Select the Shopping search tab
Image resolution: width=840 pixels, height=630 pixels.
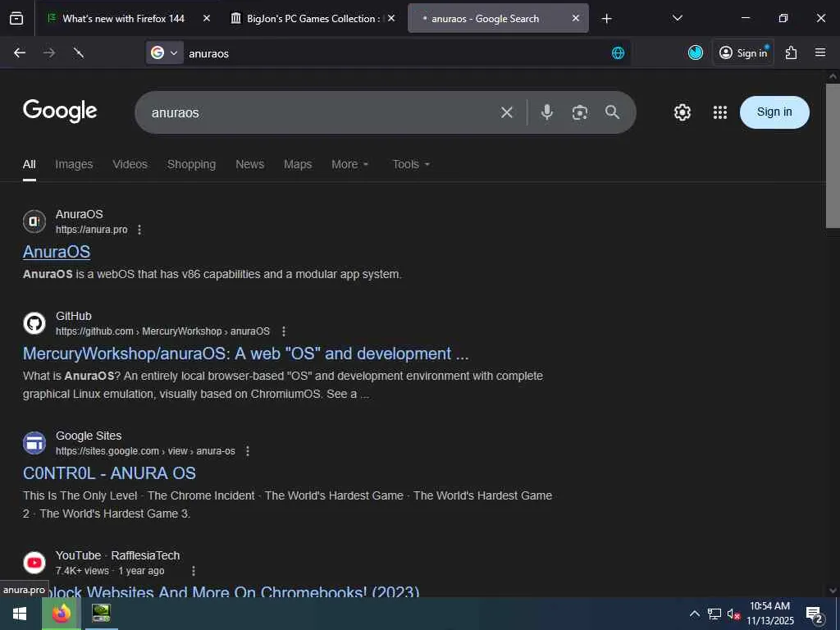[191, 164]
